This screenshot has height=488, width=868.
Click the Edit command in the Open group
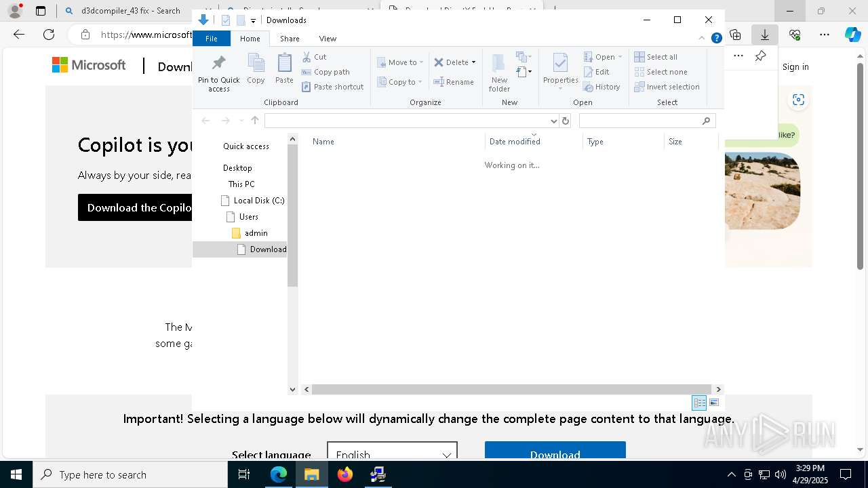pos(597,72)
